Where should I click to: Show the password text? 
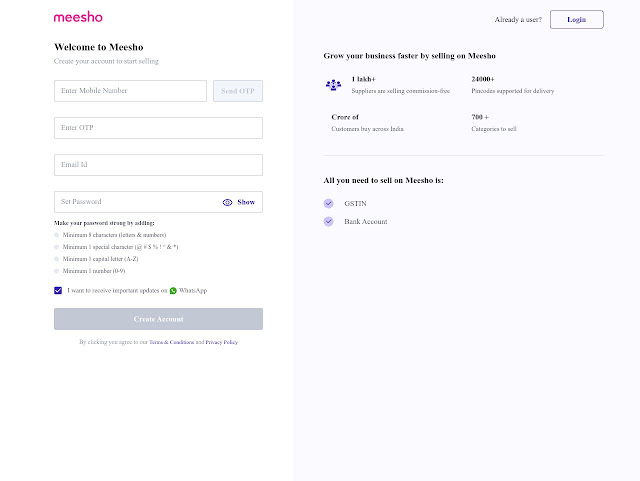coord(246,202)
